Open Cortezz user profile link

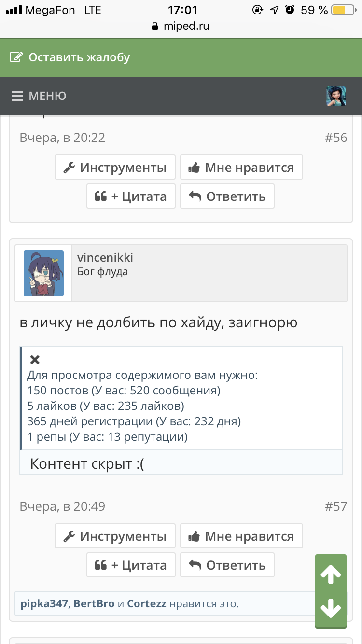click(x=147, y=604)
